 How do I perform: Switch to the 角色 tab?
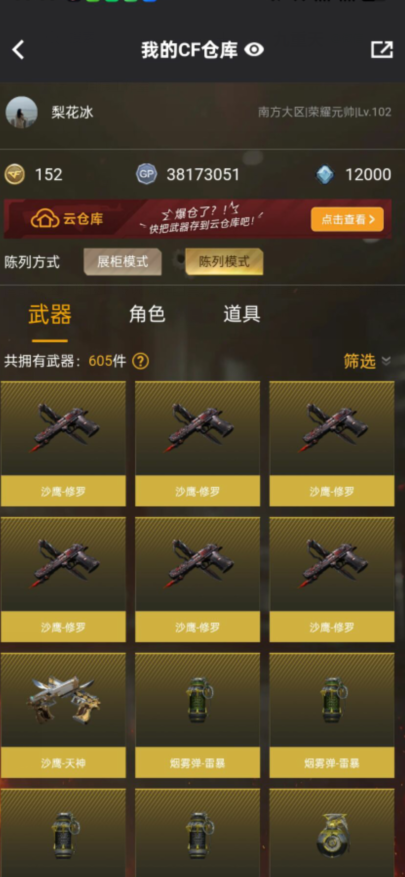click(147, 314)
